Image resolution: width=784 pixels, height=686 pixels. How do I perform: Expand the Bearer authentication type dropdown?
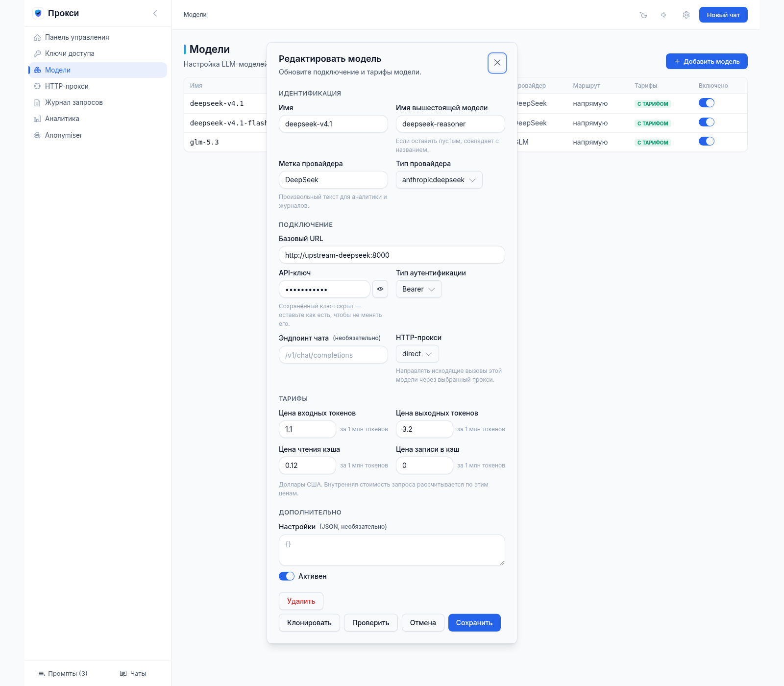point(418,289)
